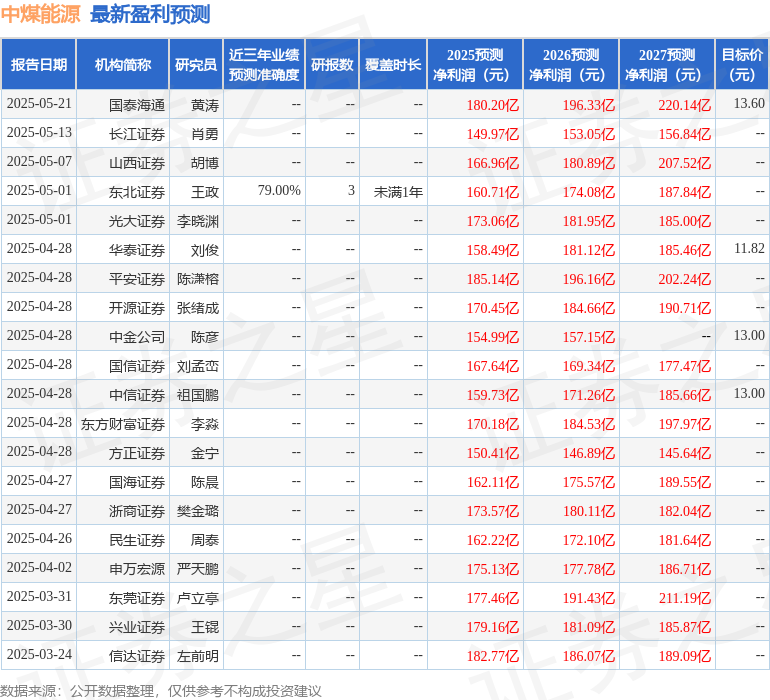Click the 2025-03-24 report date cell
The width and height of the screenshot is (770, 700).
(x=39, y=655)
